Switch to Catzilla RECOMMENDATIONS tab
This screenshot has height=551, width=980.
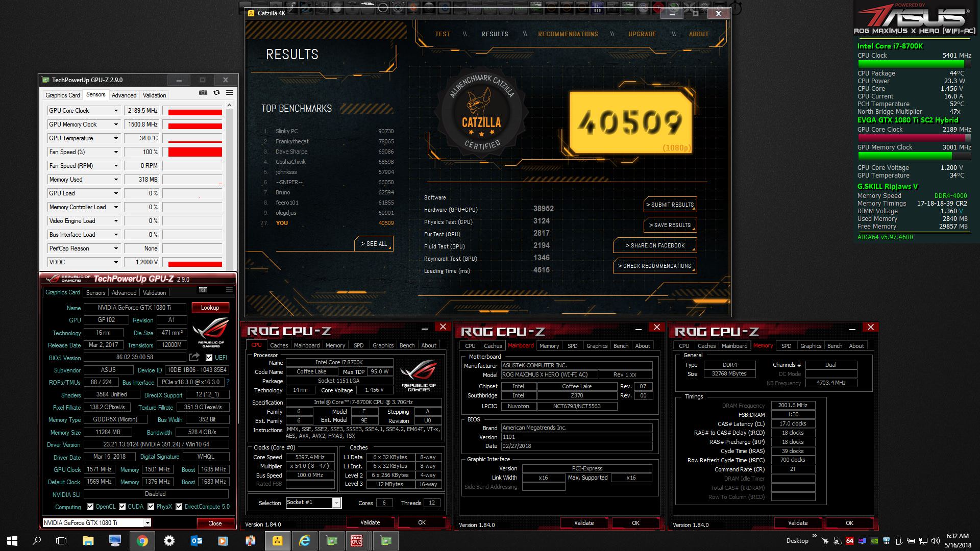(568, 34)
